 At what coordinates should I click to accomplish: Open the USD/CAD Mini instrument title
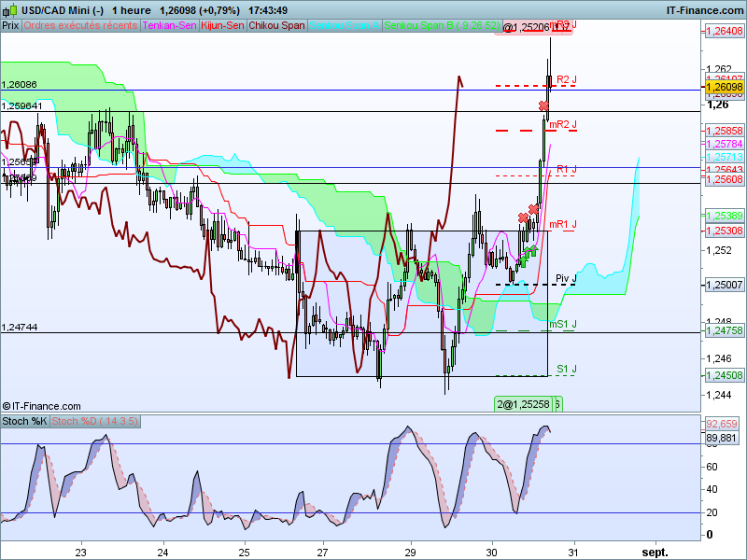coord(63,10)
